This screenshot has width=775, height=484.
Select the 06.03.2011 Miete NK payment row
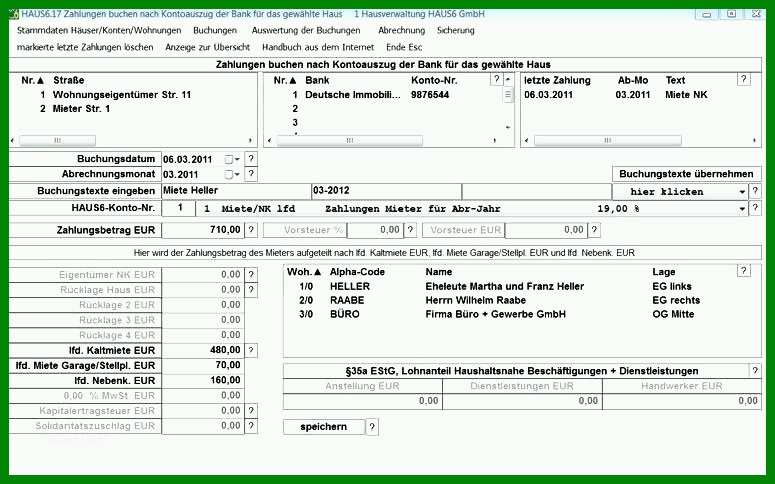coord(615,94)
